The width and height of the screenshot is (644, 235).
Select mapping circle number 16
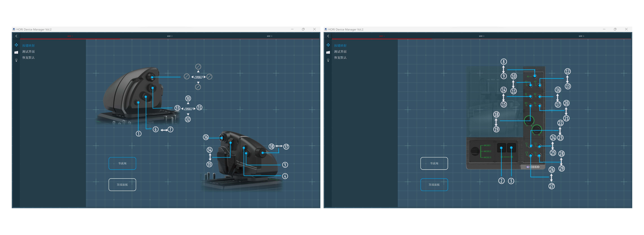tap(558, 90)
